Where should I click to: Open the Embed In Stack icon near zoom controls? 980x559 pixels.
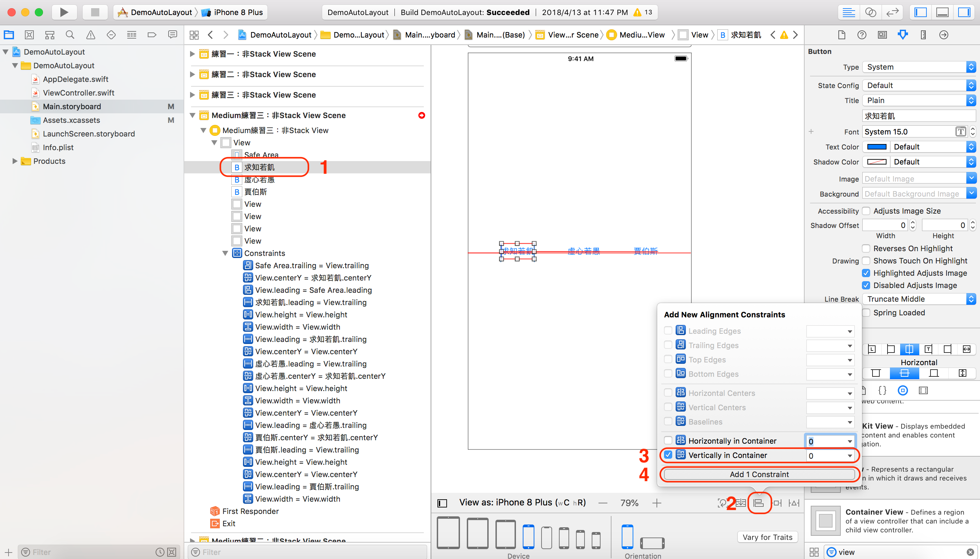pos(741,503)
